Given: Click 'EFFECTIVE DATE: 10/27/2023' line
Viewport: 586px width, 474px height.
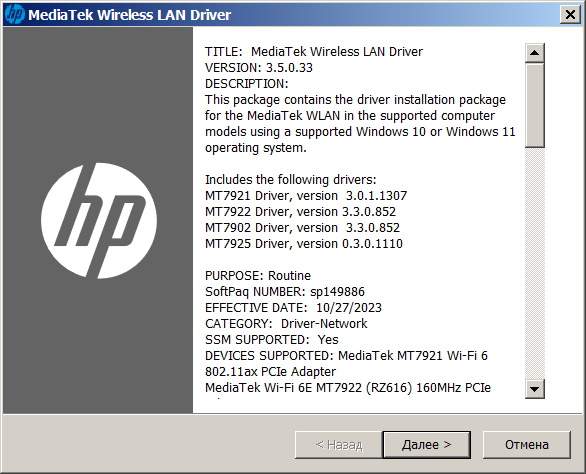Looking at the screenshot, I should click(293, 308).
